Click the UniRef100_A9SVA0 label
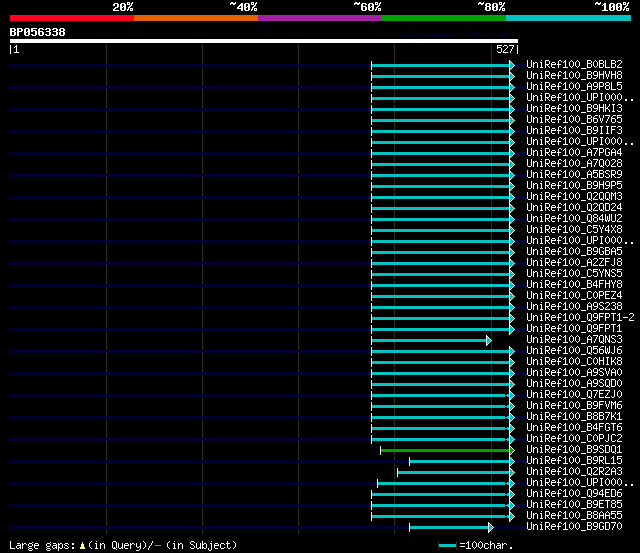This screenshot has width=640, height=553. tap(574, 373)
